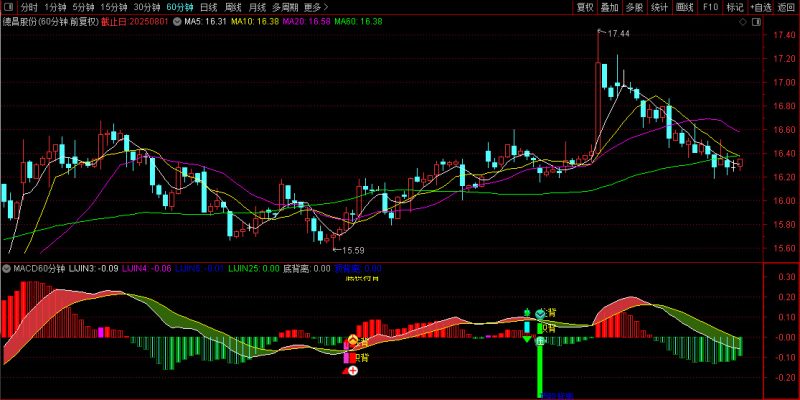
Task: Click the orange diamond signal icon in MACD
Action: tap(352, 341)
